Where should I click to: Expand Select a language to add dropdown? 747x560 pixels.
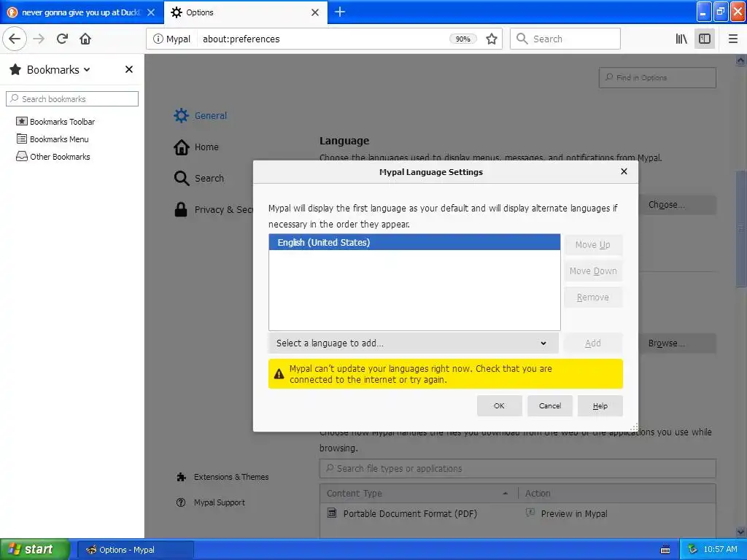click(414, 343)
